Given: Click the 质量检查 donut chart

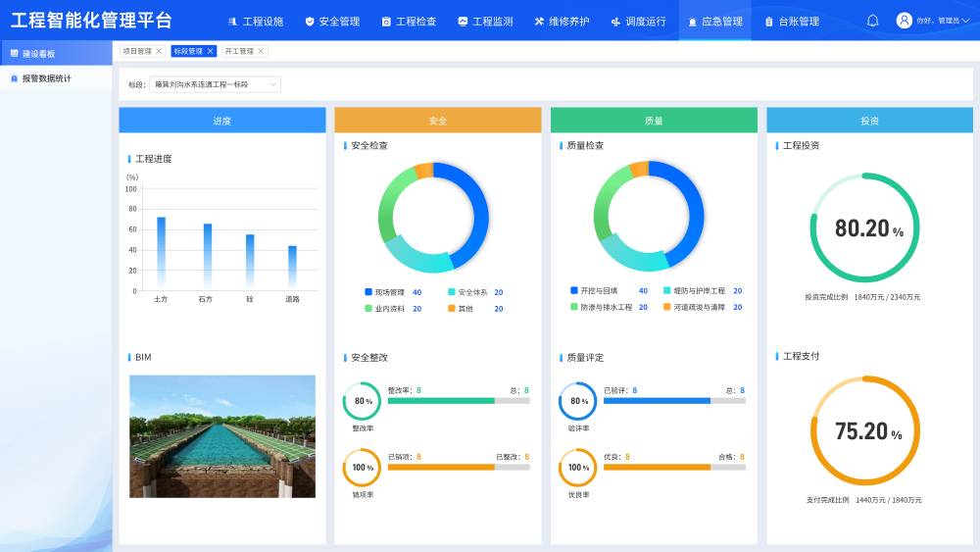Looking at the screenshot, I should (x=649, y=217).
